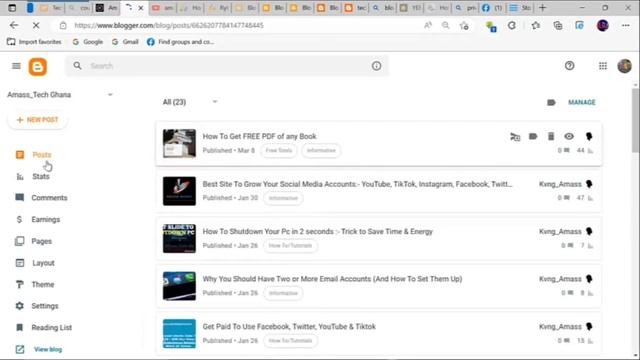The image size is (640, 360).
Task: Click author icon on Shutdown Your Pc post
Action: pos(589,231)
